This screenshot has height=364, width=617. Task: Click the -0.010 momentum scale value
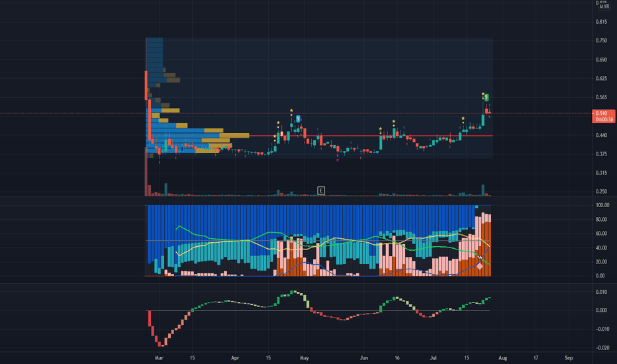coord(602,330)
